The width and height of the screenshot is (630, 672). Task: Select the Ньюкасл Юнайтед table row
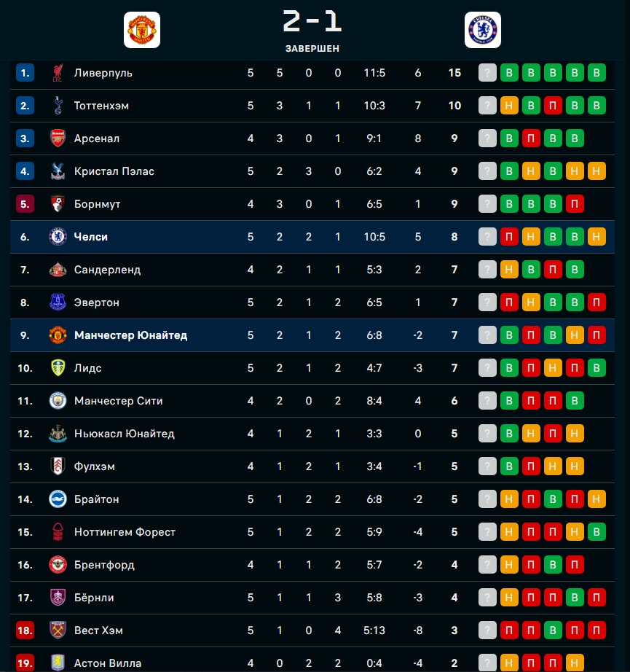coord(312,434)
